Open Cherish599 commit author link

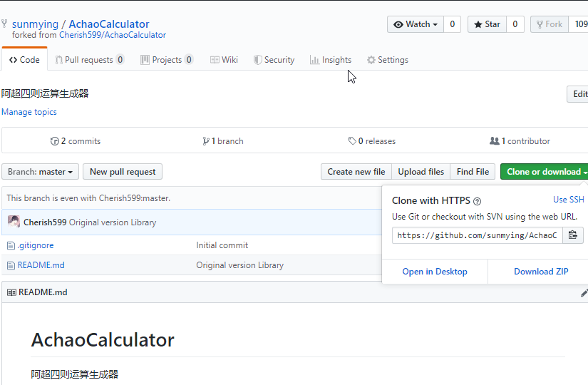pos(45,222)
